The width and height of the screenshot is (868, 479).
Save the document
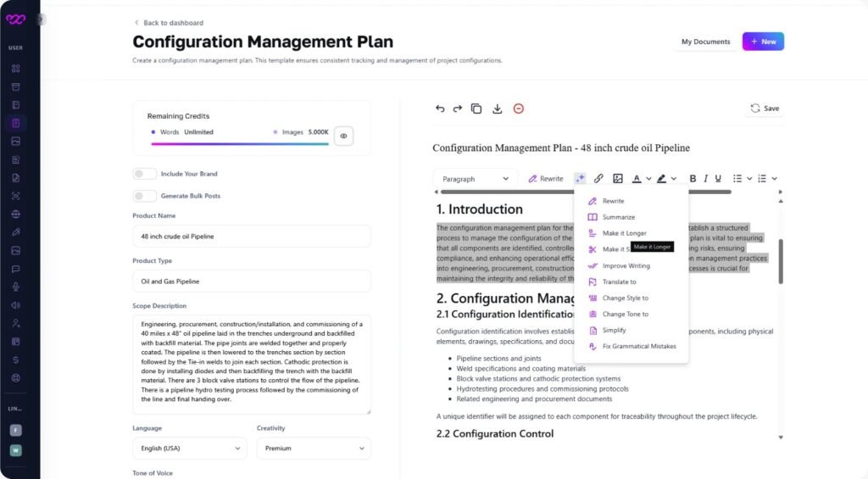[x=765, y=109]
